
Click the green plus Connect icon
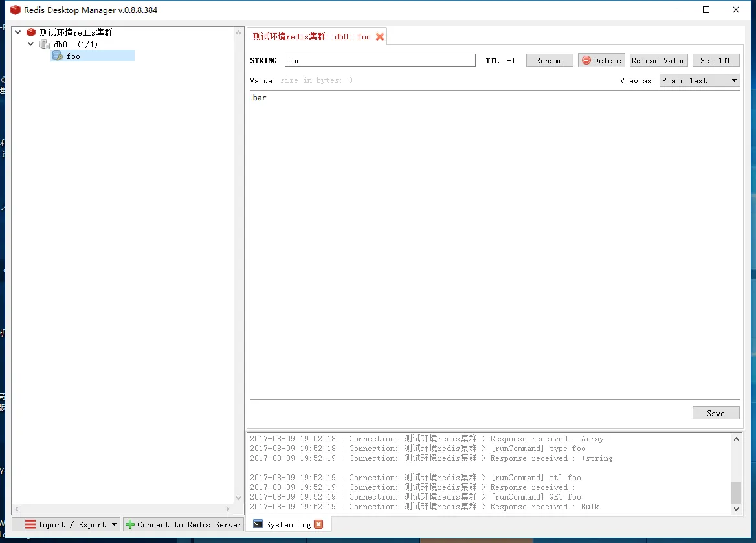[129, 524]
